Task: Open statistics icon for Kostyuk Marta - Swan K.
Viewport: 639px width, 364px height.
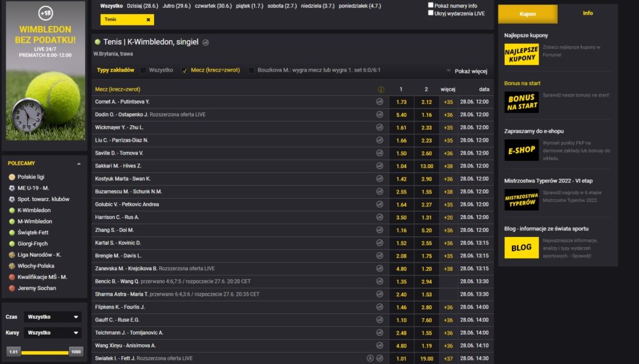Action: [x=380, y=179]
